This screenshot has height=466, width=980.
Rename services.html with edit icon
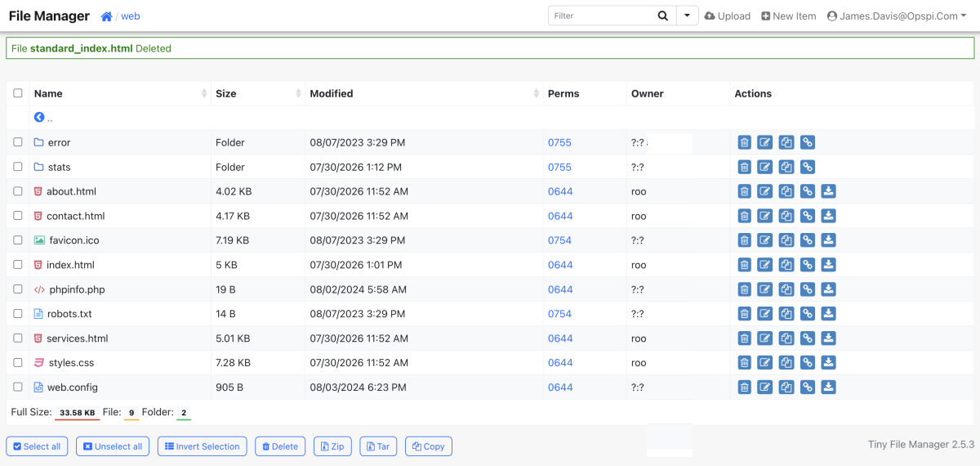pyautogui.click(x=765, y=338)
